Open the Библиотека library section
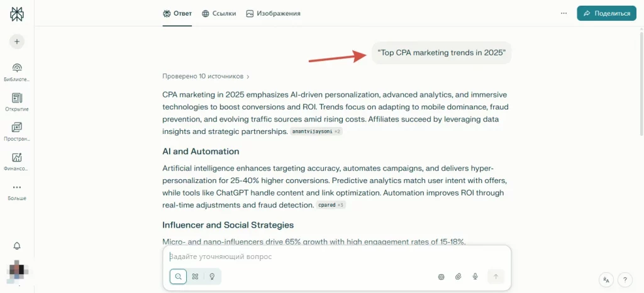Viewport: 644px width, 293px height. [17, 72]
